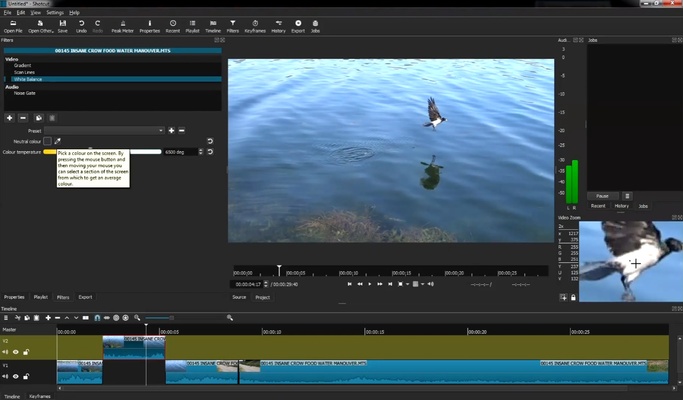Adjust colour temperature stepper arrows
Image resolution: width=683 pixels, height=400 pixels.
(x=201, y=152)
